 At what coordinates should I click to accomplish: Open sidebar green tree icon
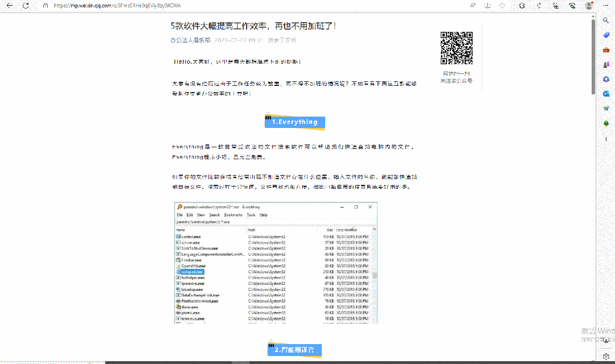[606, 123]
